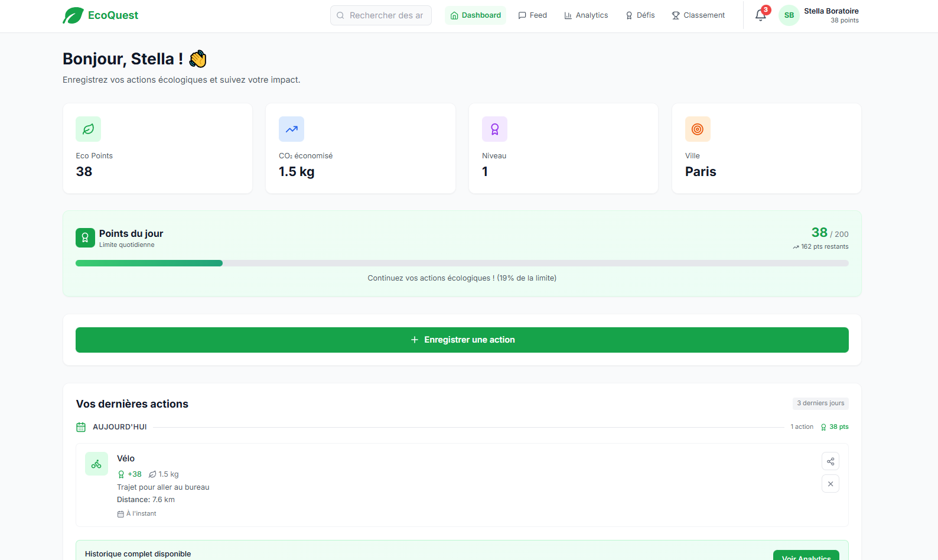Go to the Analytics section
The image size is (938, 560).
point(586,15)
